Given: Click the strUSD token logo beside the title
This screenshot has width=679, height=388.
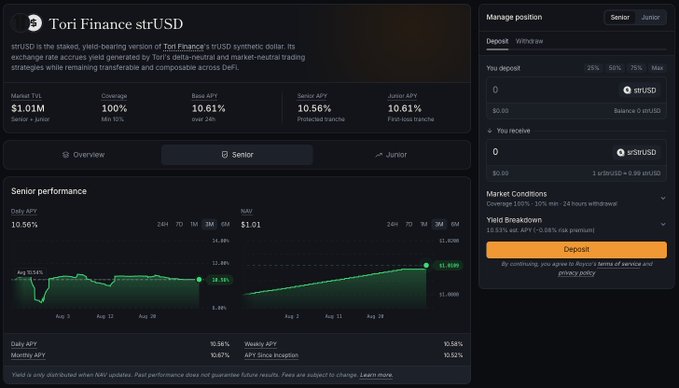Looking at the screenshot, I should click(35, 23).
